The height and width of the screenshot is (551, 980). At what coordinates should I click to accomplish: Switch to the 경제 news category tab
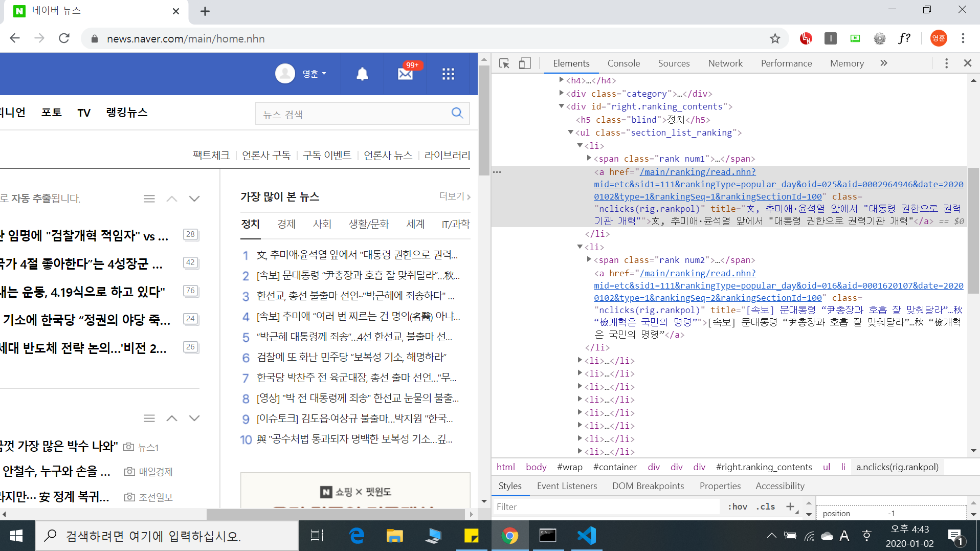point(286,224)
